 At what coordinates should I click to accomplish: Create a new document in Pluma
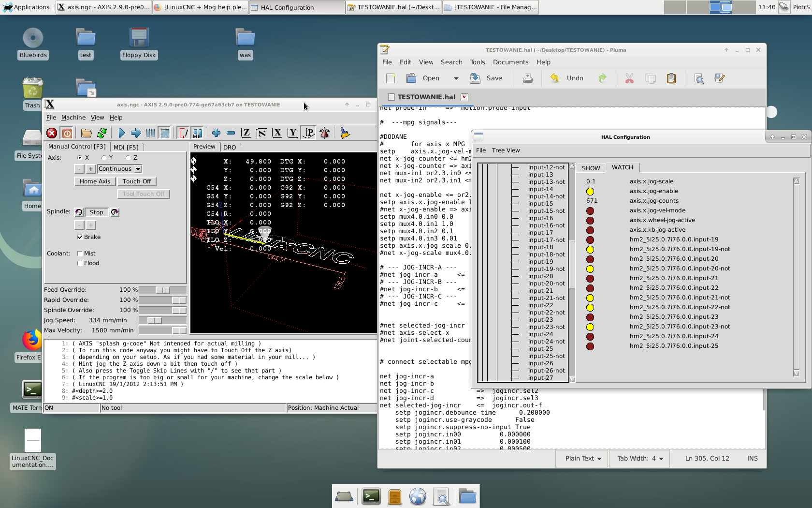391,78
